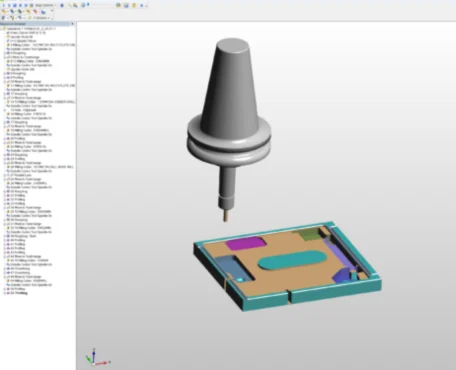Click the round dark-blue icon after Stop Options
Screen dimensions: 456x370
pos(62,5)
